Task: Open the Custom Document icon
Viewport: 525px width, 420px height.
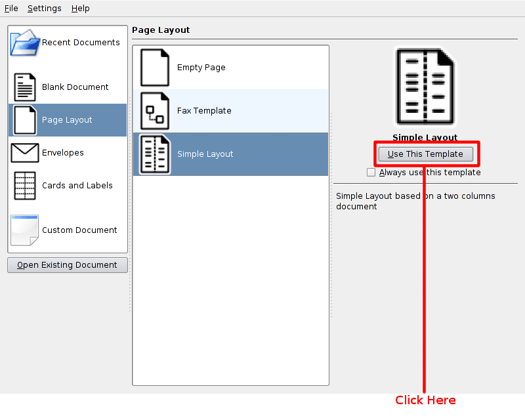Action: pos(25,230)
